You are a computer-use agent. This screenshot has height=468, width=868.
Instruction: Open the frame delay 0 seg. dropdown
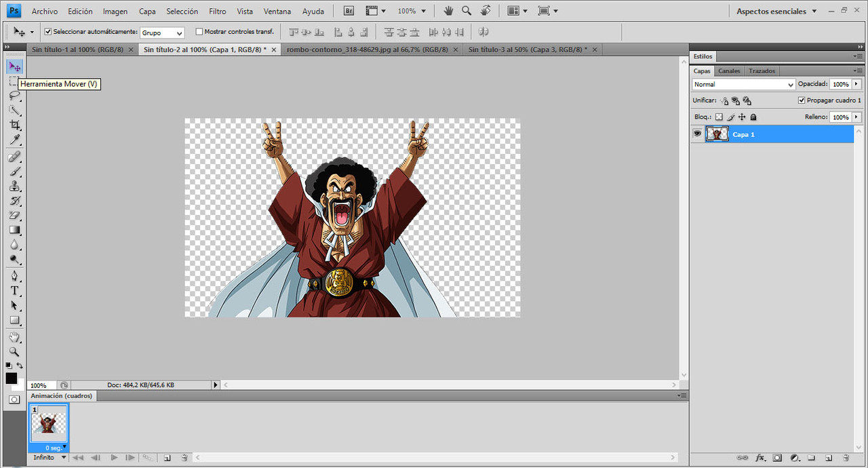[56, 448]
